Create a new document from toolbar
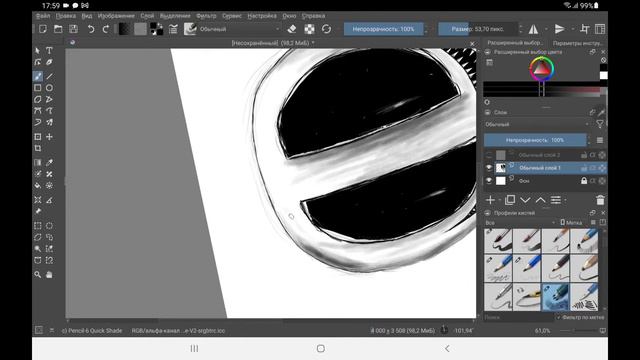 (x=42, y=29)
